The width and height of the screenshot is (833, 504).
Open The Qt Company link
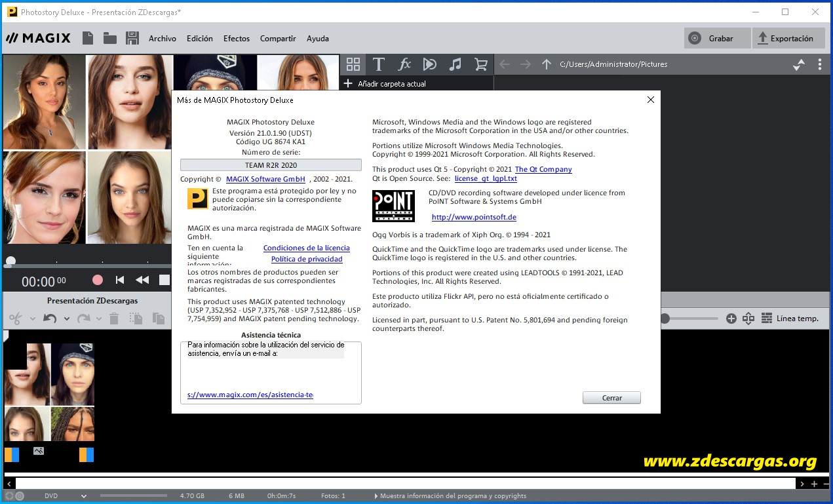(x=543, y=169)
